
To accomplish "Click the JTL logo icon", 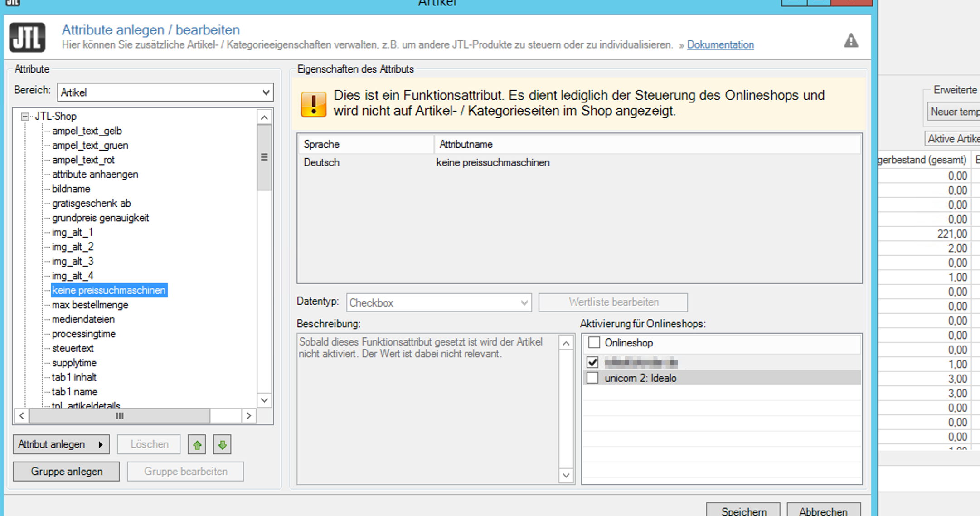I will pyautogui.click(x=28, y=38).
